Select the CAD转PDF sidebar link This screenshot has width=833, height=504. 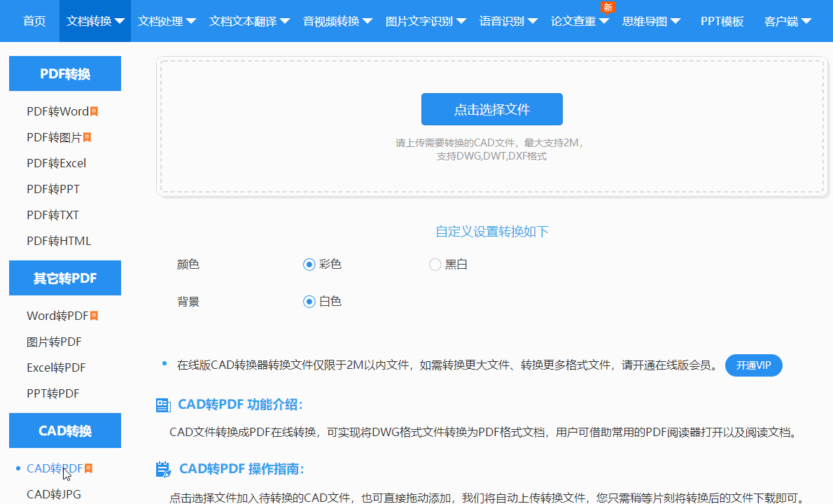click(x=55, y=468)
